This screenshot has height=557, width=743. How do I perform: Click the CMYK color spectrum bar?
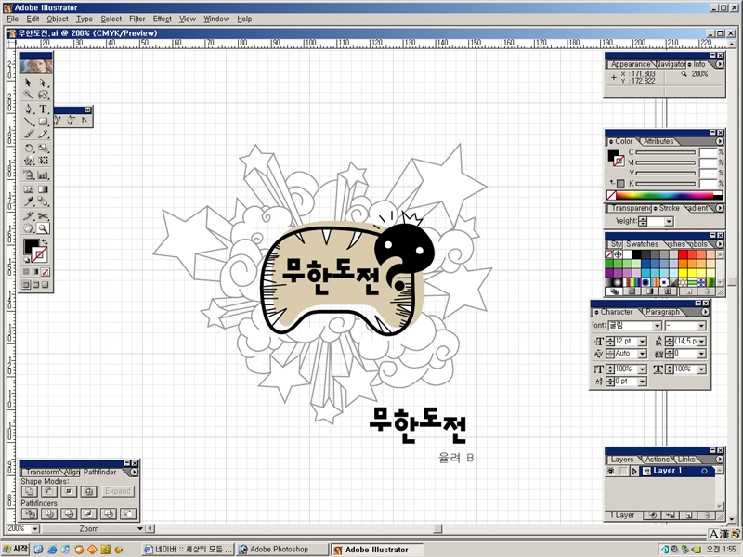tap(664, 195)
